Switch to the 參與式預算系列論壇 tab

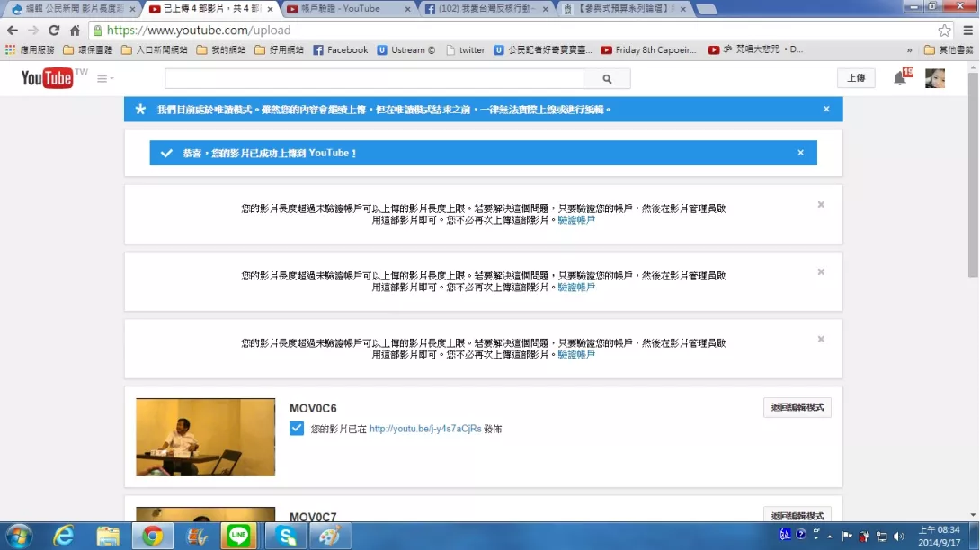pyautogui.click(x=622, y=9)
